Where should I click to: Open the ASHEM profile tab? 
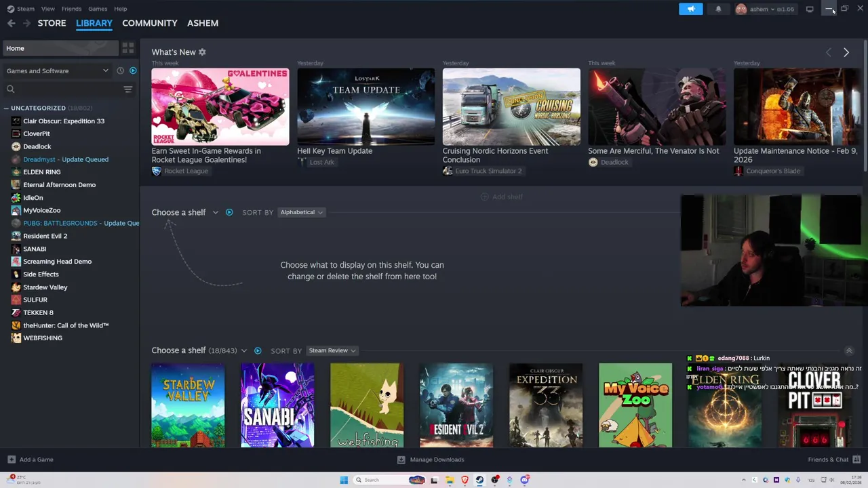coord(203,23)
